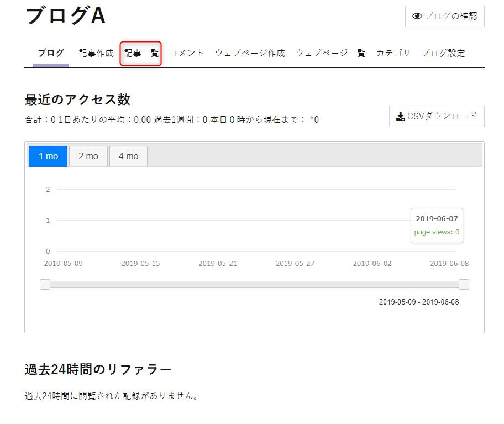Click the date range slider track
Image resolution: width=504 pixels, height=424 pixels.
[254, 285]
